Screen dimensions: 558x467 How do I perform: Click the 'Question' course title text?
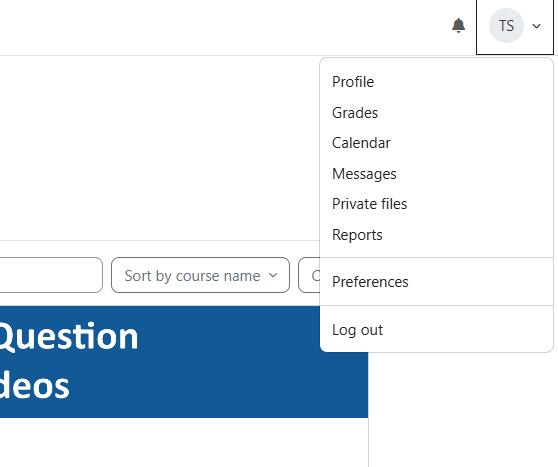[x=68, y=337]
